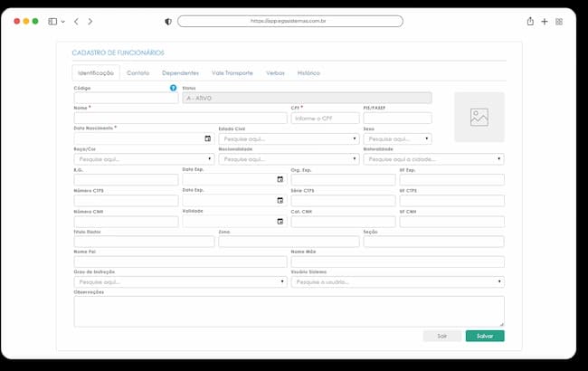The height and width of the screenshot is (371, 588).
Task: Go back with browser back arrow
Action: click(77, 22)
